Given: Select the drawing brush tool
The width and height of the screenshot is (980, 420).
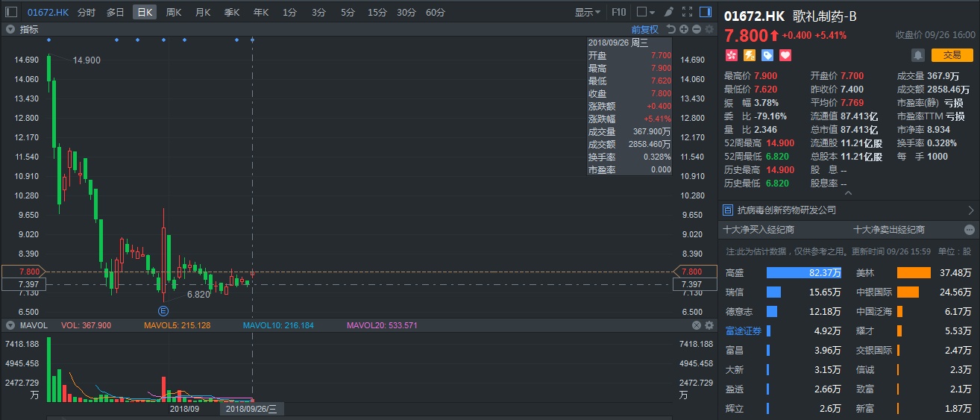Looking at the screenshot, I should pos(668,12).
